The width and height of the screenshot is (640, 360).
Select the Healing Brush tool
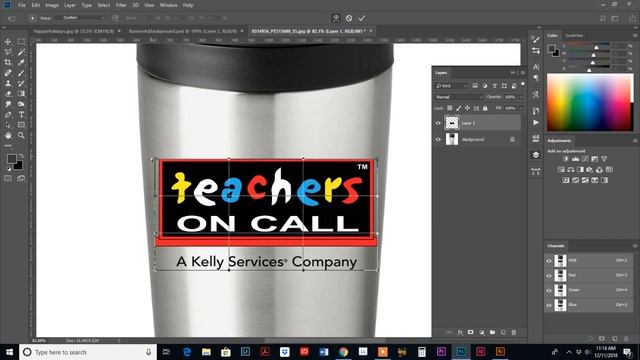click(8, 73)
